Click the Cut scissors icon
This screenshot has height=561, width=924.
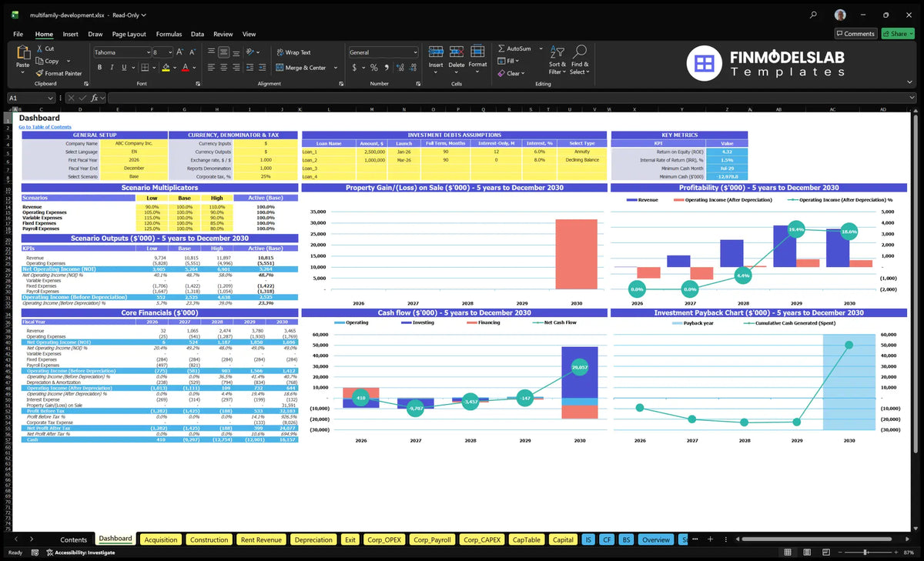click(39, 48)
